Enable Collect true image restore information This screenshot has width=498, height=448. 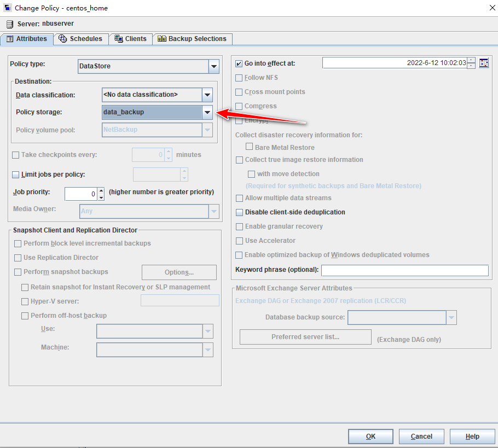click(x=239, y=160)
